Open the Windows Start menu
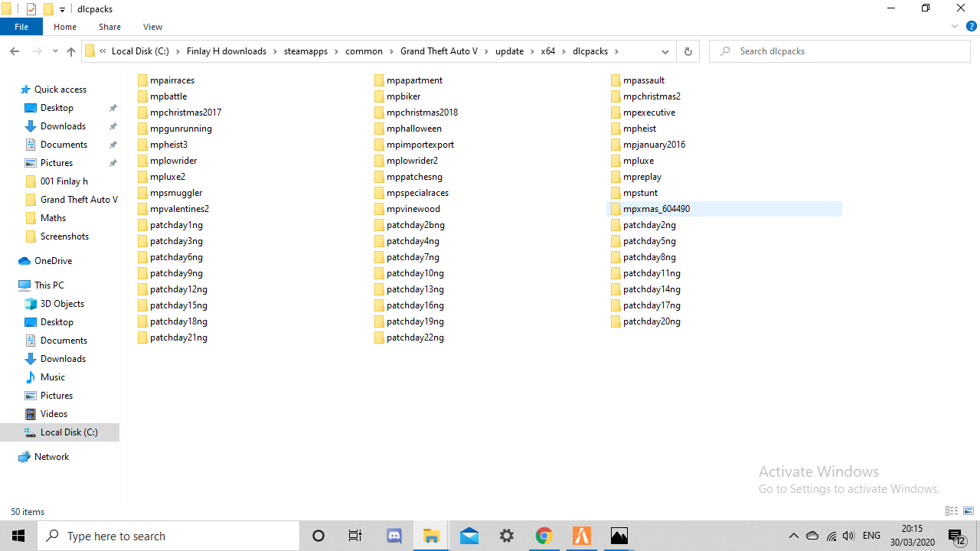Screen dimensions: 980x551 (18, 536)
